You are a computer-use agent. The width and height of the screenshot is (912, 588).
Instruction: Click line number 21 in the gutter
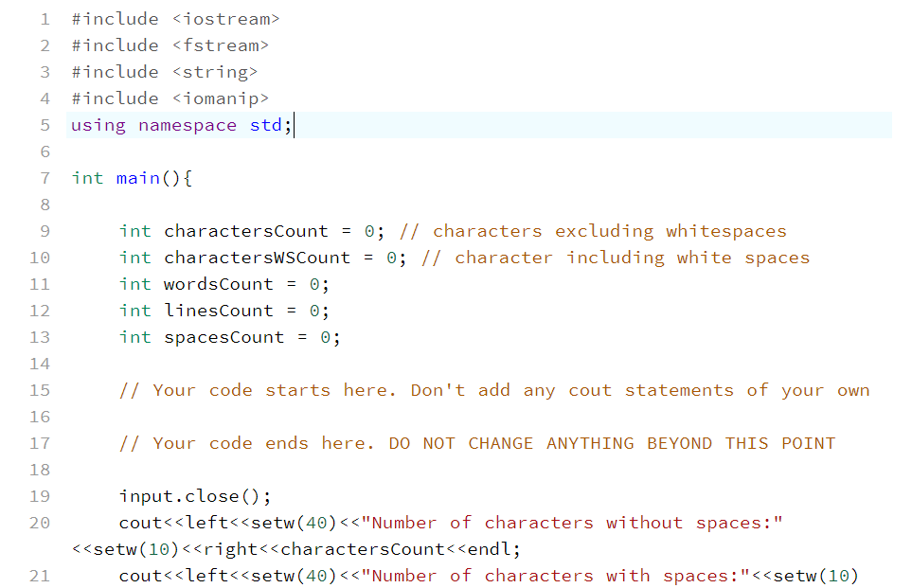[40, 575]
